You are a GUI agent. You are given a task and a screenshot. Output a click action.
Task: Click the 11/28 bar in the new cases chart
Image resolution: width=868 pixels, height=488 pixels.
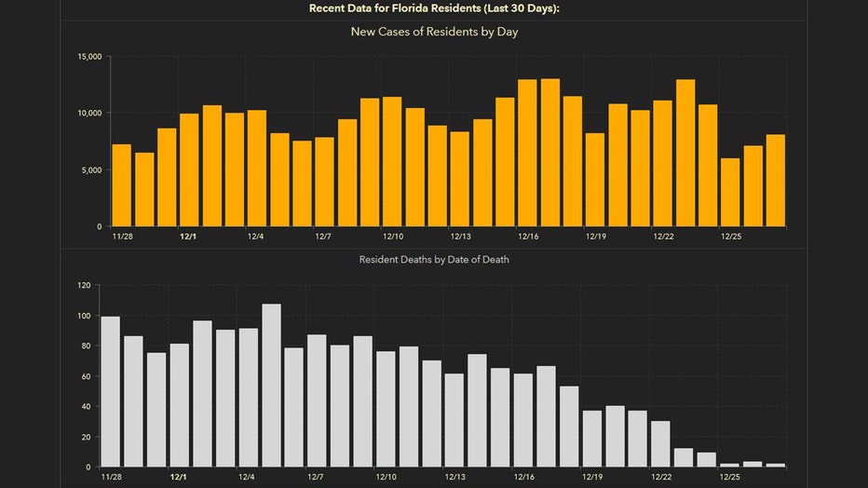(121, 185)
